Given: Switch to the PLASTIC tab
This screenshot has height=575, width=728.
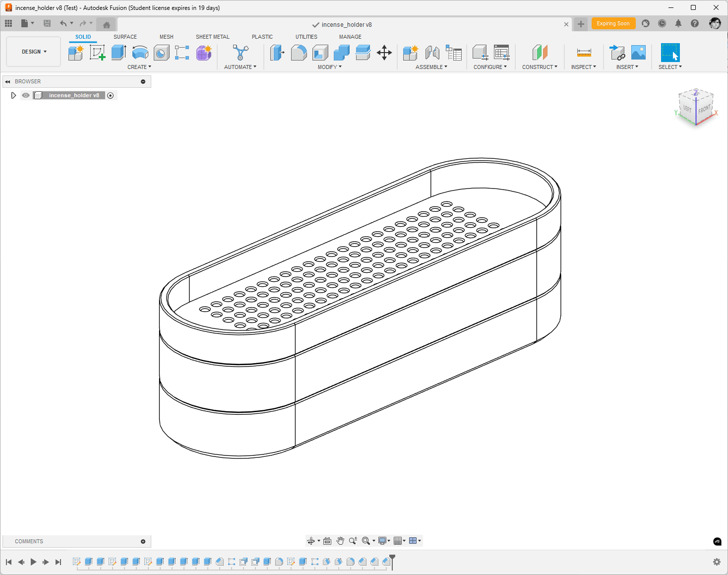Looking at the screenshot, I should pyautogui.click(x=262, y=37).
